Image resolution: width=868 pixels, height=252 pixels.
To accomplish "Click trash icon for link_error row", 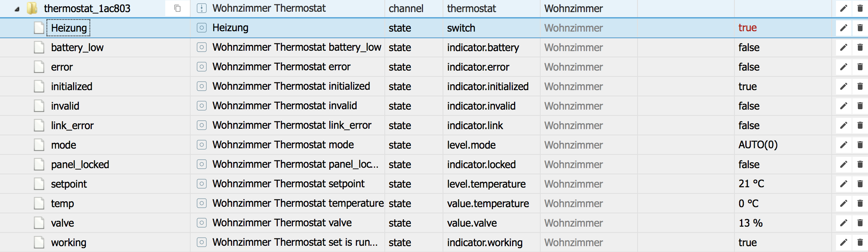I will click(x=860, y=125).
